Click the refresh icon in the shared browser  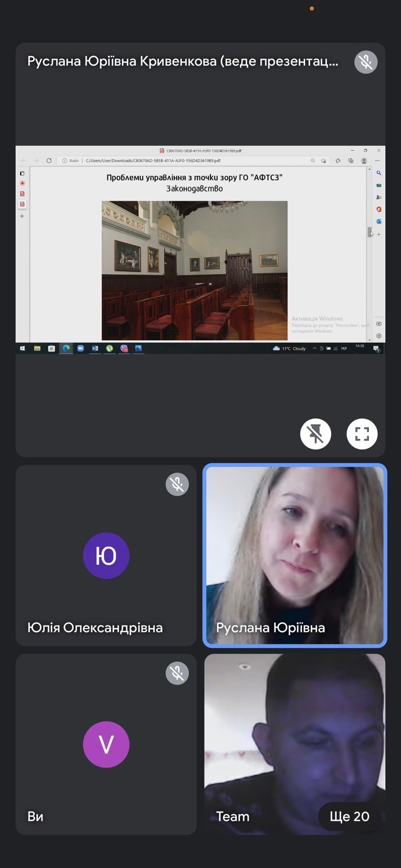pos(49,161)
